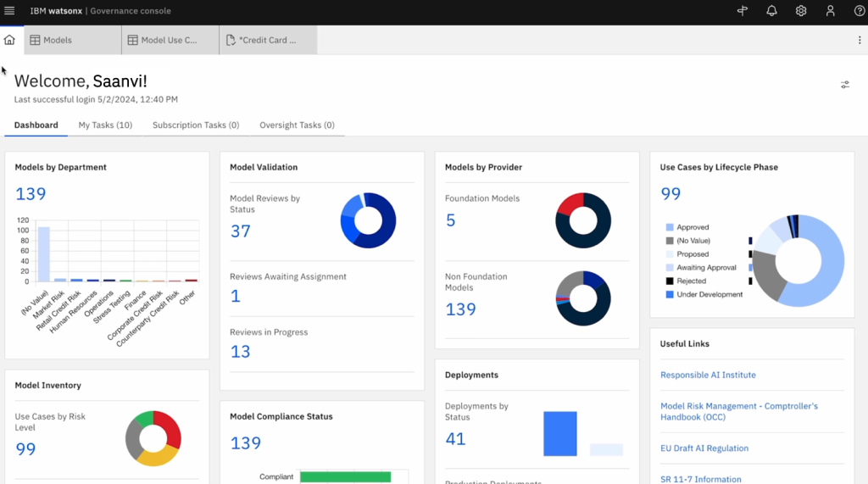868x484 pixels.
Task: Switch to the Models tab
Action: [73, 40]
